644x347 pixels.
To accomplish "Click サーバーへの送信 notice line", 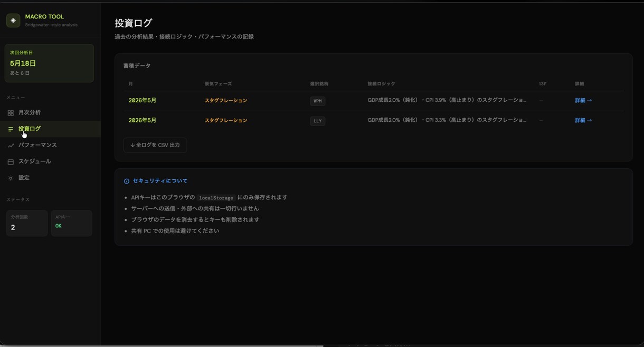I will click(x=195, y=209).
